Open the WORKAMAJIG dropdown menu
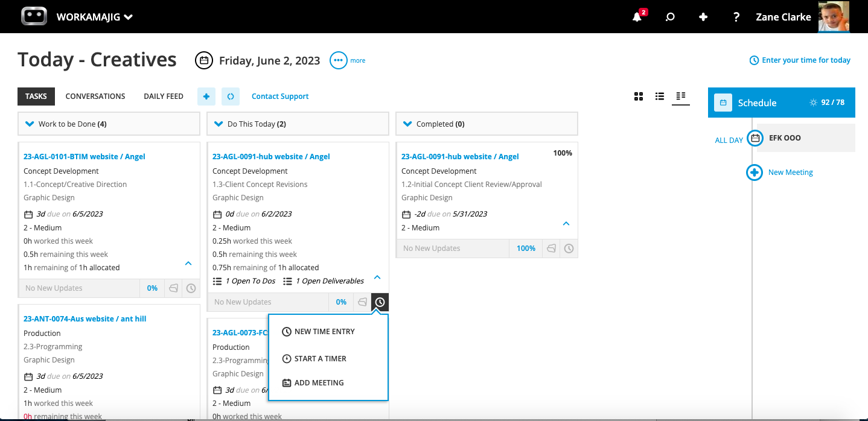Screen dimensions: 868x421 pos(95,17)
